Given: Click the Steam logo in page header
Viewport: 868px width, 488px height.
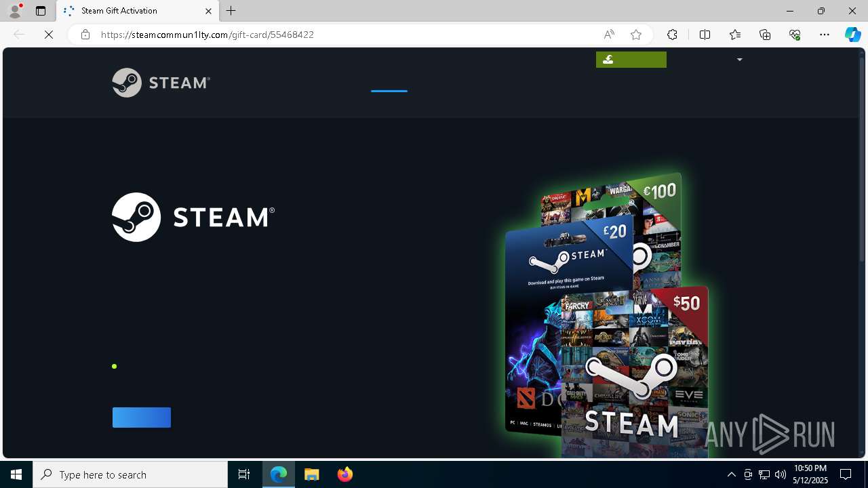Looking at the screenshot, I should [161, 83].
